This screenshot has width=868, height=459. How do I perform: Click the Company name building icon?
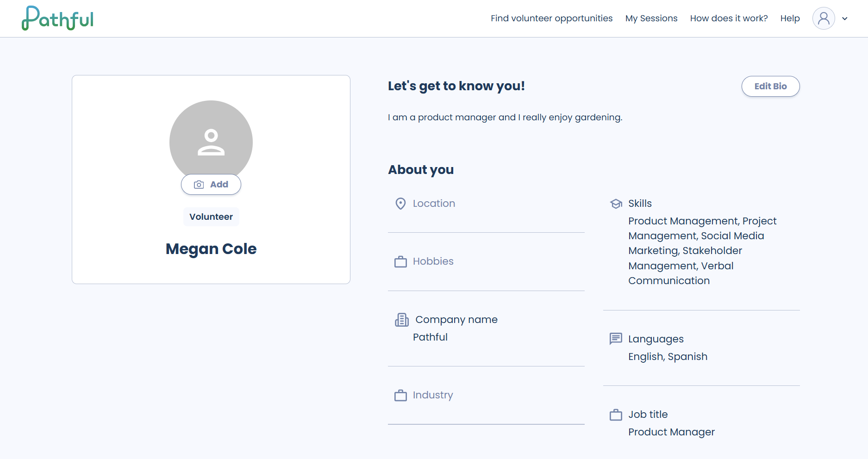[x=402, y=320]
